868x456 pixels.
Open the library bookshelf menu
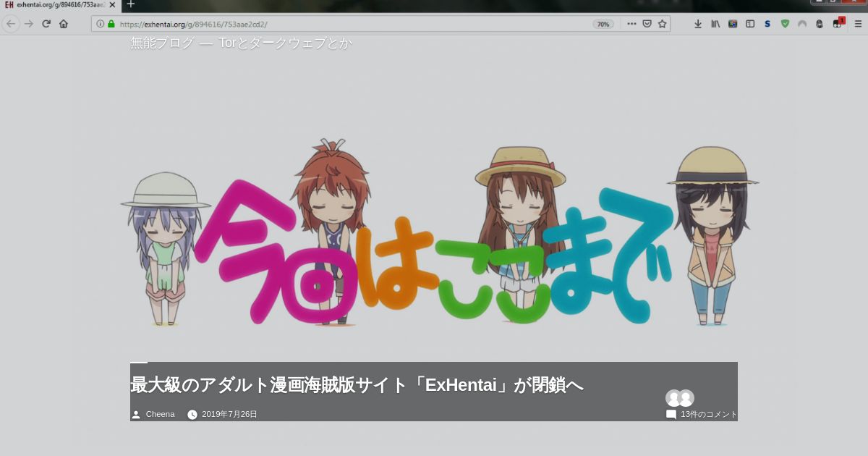tap(715, 24)
